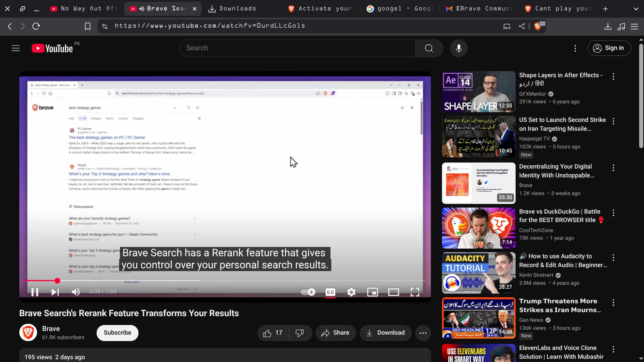Go forward in browser history
The height and width of the screenshot is (362, 644).
pyautogui.click(x=23, y=26)
